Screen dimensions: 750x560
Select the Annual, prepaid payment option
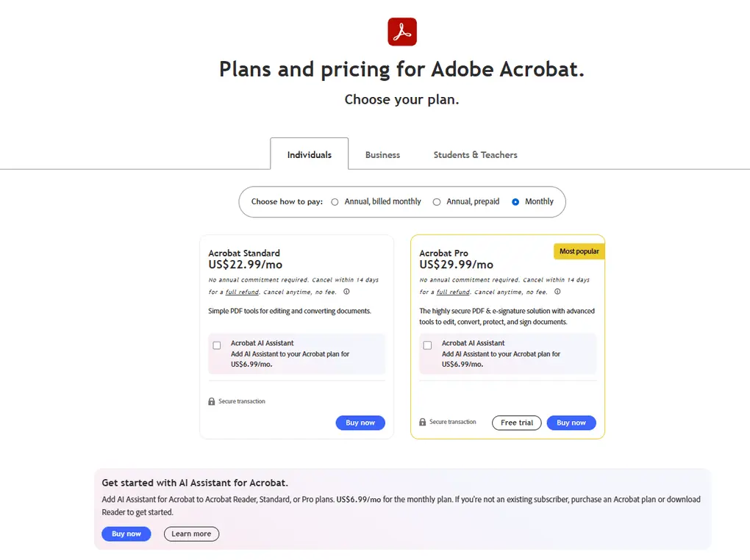[437, 201]
